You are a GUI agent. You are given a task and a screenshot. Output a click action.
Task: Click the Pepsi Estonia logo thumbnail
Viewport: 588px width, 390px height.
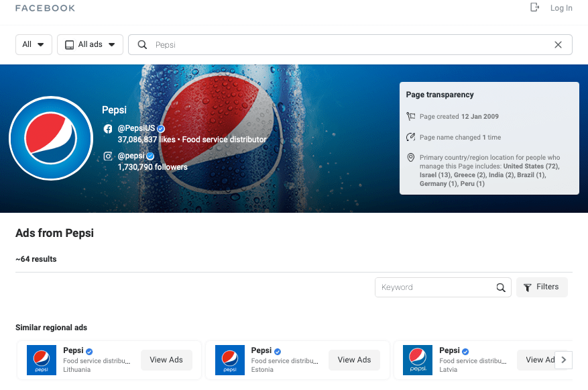[x=230, y=360]
